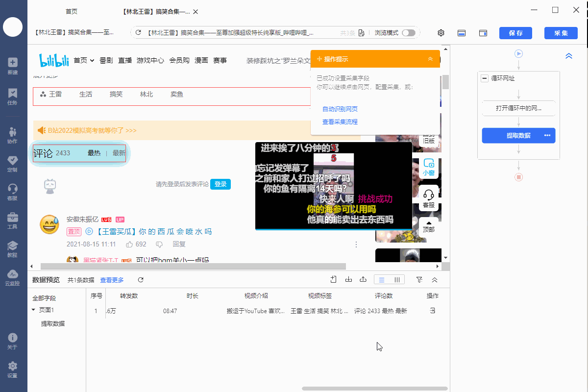Click the bilibili logo
Viewport: 588px width, 392px height.
(x=54, y=60)
